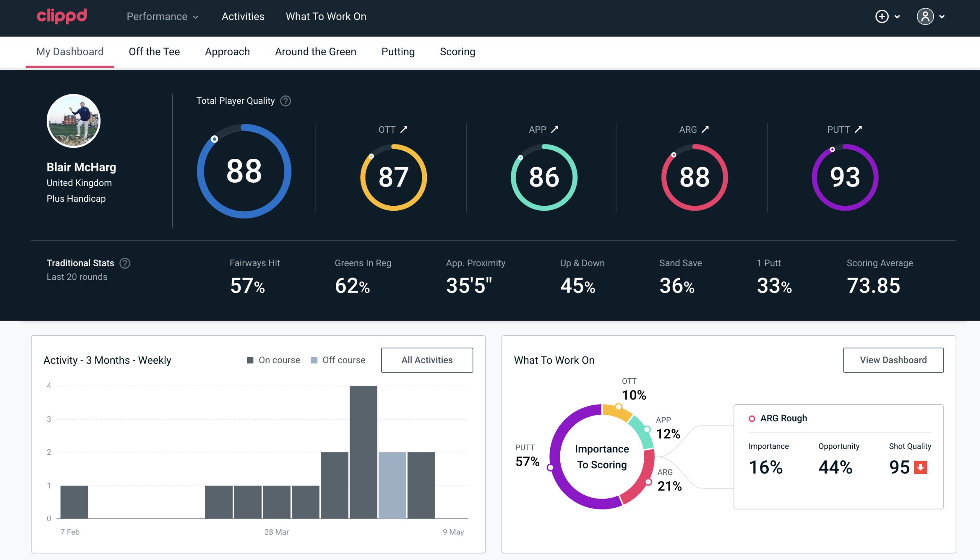The image size is (980, 560).
Task: Click the All Activities button
Action: pos(426,360)
